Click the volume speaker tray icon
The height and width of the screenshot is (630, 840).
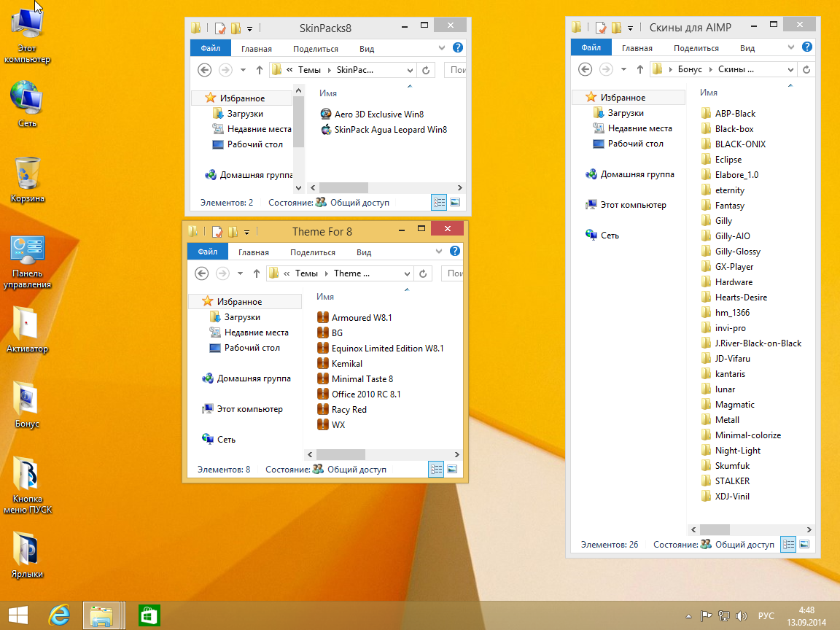(x=742, y=616)
